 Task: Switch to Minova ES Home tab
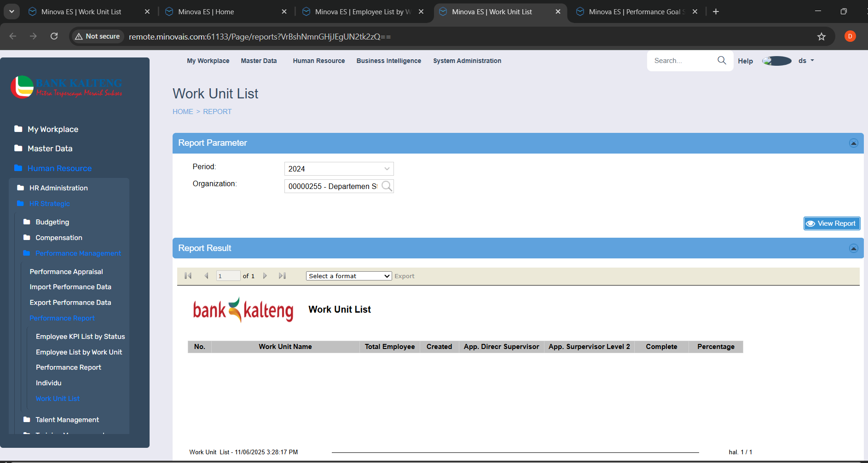(226, 11)
